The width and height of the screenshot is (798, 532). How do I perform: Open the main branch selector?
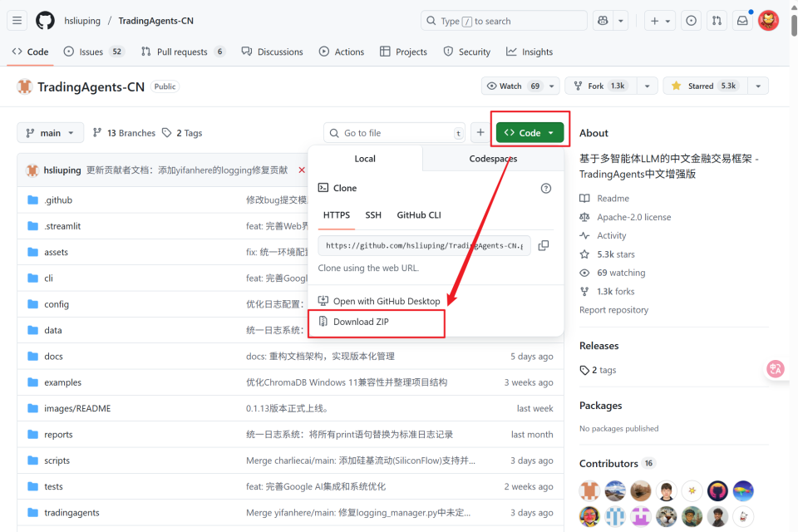(49, 133)
